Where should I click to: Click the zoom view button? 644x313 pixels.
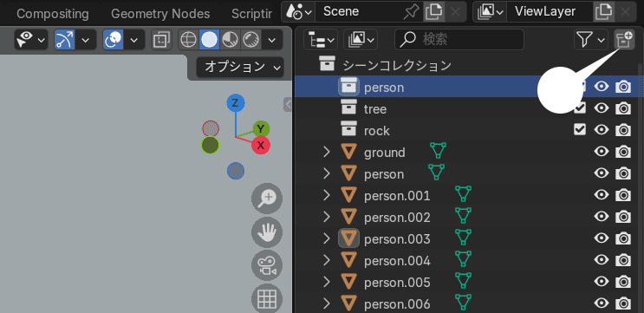(267, 199)
